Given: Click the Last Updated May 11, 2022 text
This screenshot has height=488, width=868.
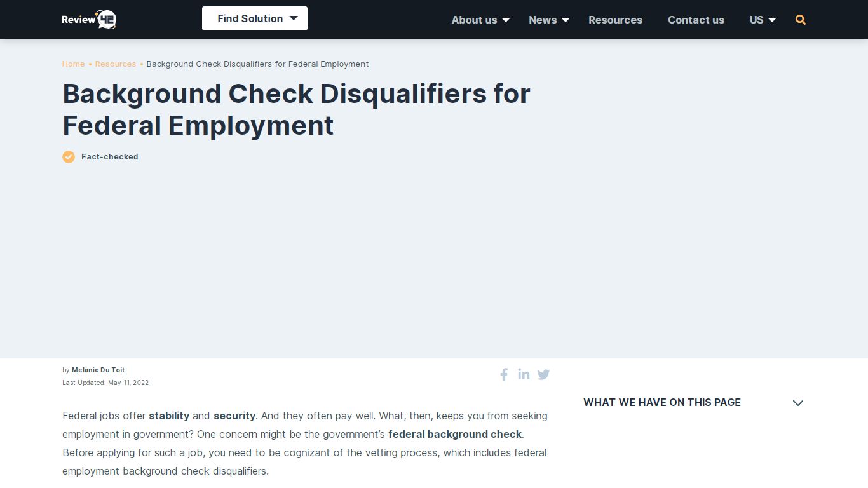Looking at the screenshot, I should tap(105, 383).
